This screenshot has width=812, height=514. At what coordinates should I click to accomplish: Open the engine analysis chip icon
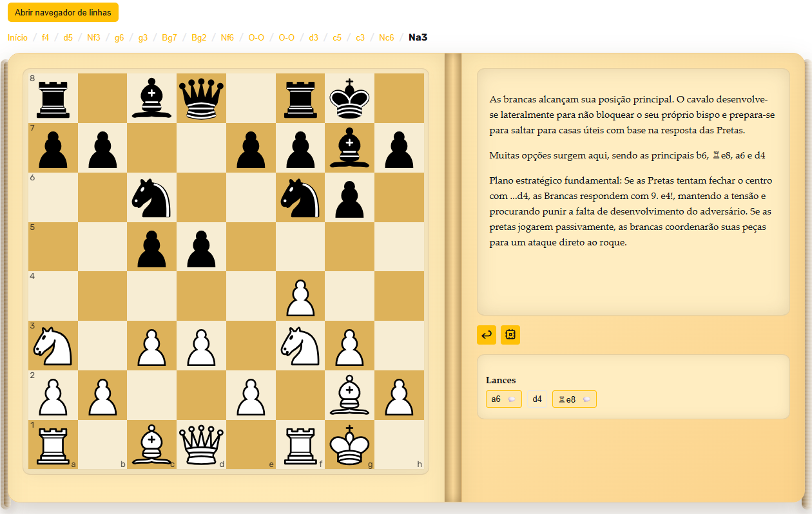click(x=510, y=335)
